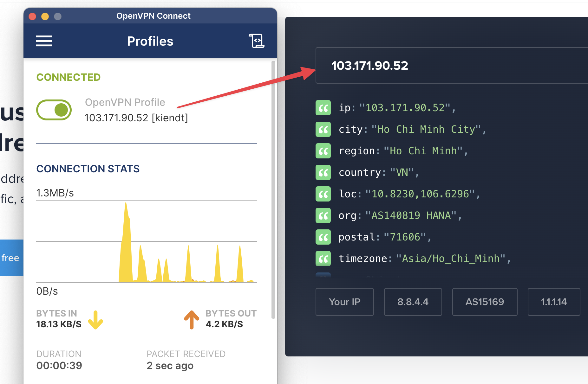588x384 pixels.
Task: Click the orange bytes out up-arrow icon
Action: tap(192, 320)
